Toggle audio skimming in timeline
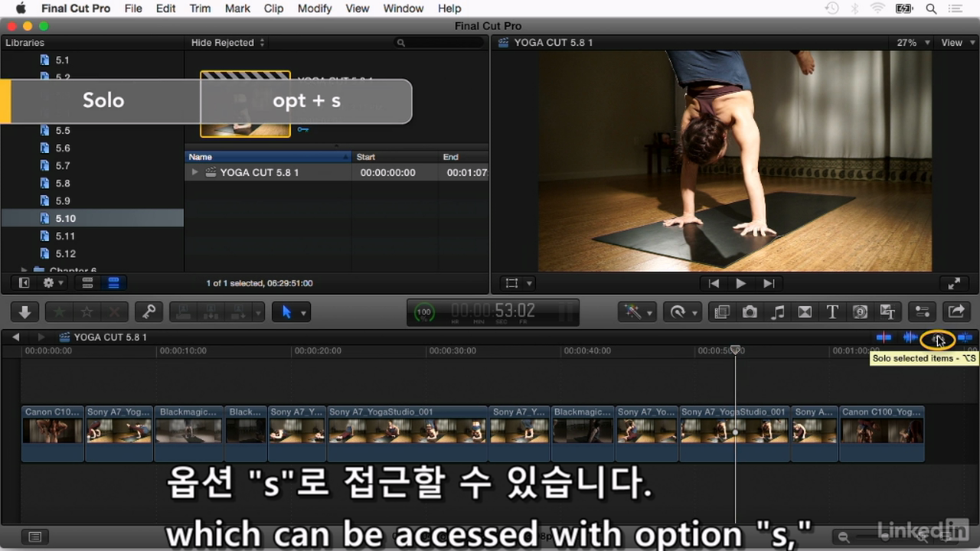Image resolution: width=980 pixels, height=551 pixels. pyautogui.click(x=910, y=337)
